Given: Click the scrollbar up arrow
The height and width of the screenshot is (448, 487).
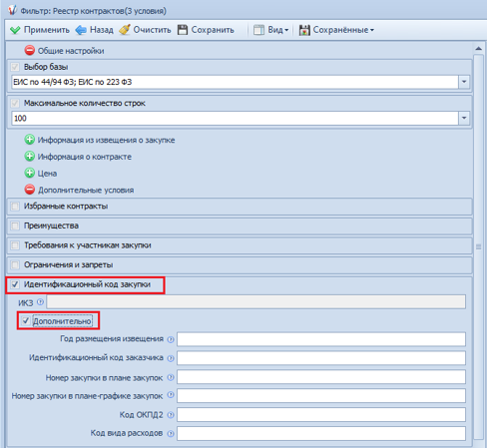Looking at the screenshot, I should pos(478,49).
